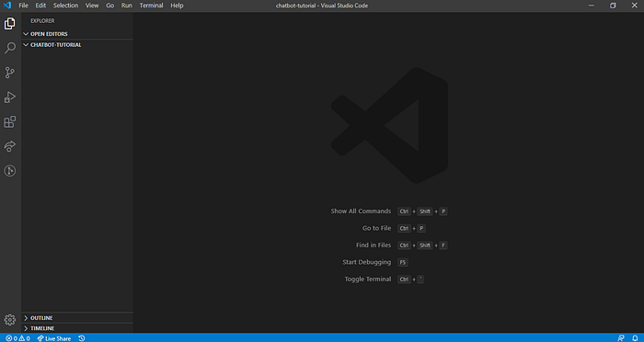Expand the Outline section
The height and width of the screenshot is (342, 644).
[77, 318]
